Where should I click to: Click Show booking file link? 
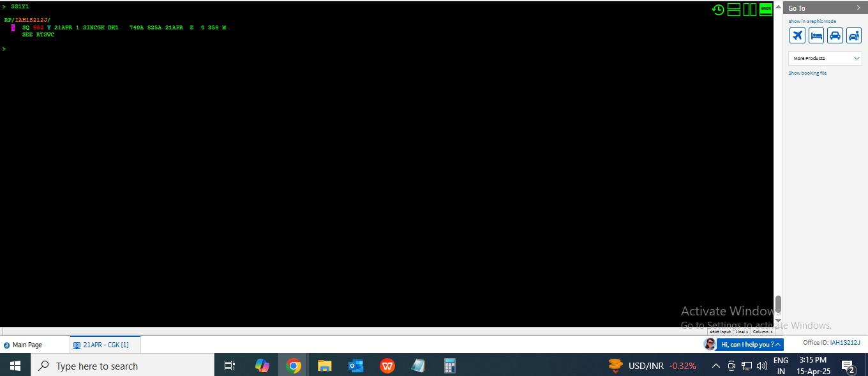pyautogui.click(x=807, y=73)
